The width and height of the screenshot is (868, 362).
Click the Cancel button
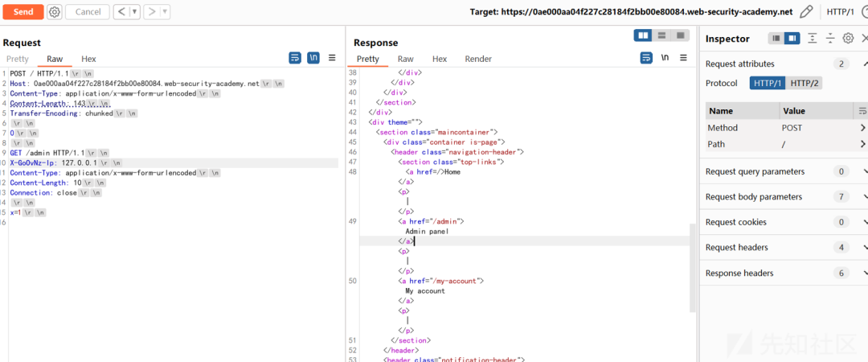tap(88, 11)
